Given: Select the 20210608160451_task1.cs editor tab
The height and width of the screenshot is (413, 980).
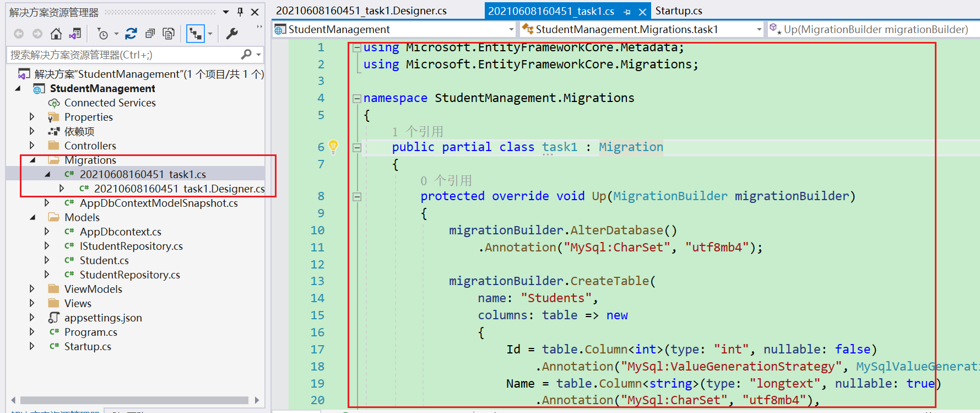Looking at the screenshot, I should pos(551,11).
